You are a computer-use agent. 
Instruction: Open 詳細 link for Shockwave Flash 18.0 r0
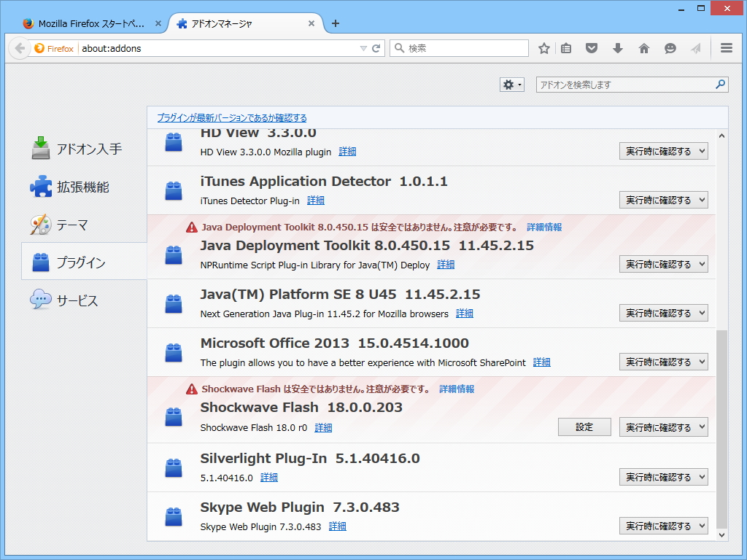coord(323,427)
